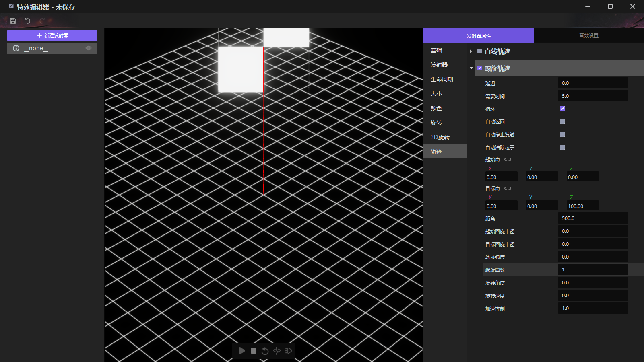The width and height of the screenshot is (644, 362).
Task: Click the 起始点 Z field
Action: click(x=582, y=177)
